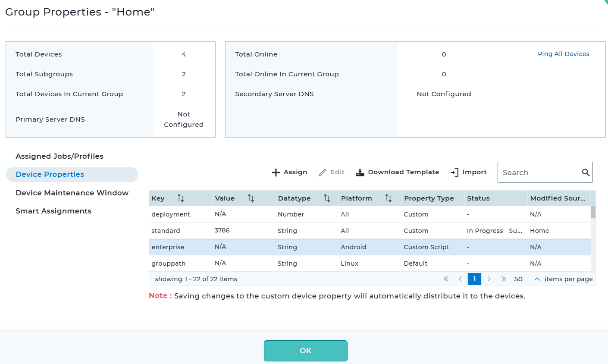
Task: Download Template for device properties
Action: tap(397, 172)
